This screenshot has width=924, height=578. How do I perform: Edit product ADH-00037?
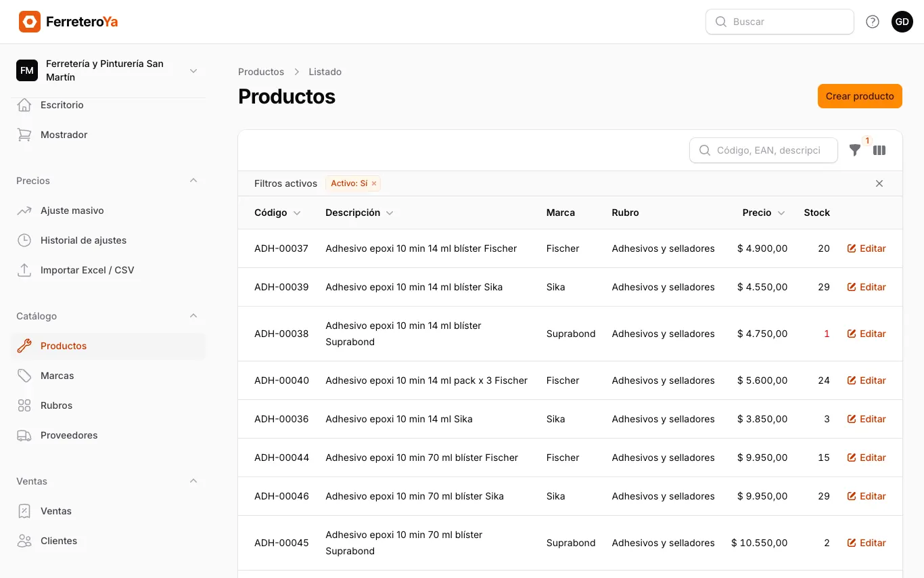tap(867, 248)
